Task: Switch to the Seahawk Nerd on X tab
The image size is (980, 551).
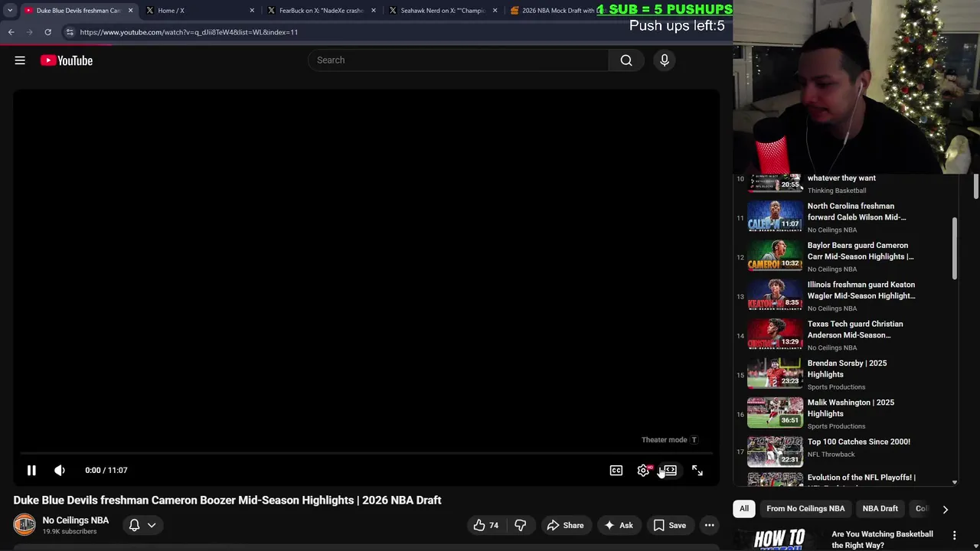Action: (x=443, y=11)
